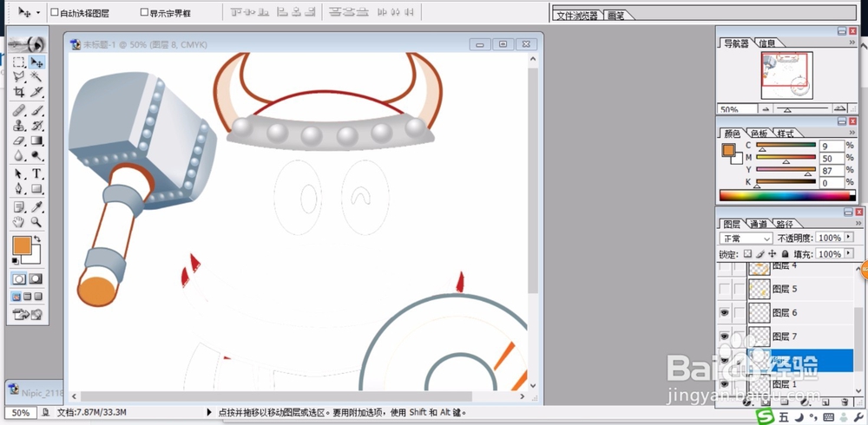Enable auto select layer checkbox (自动选择图层)

click(54, 12)
